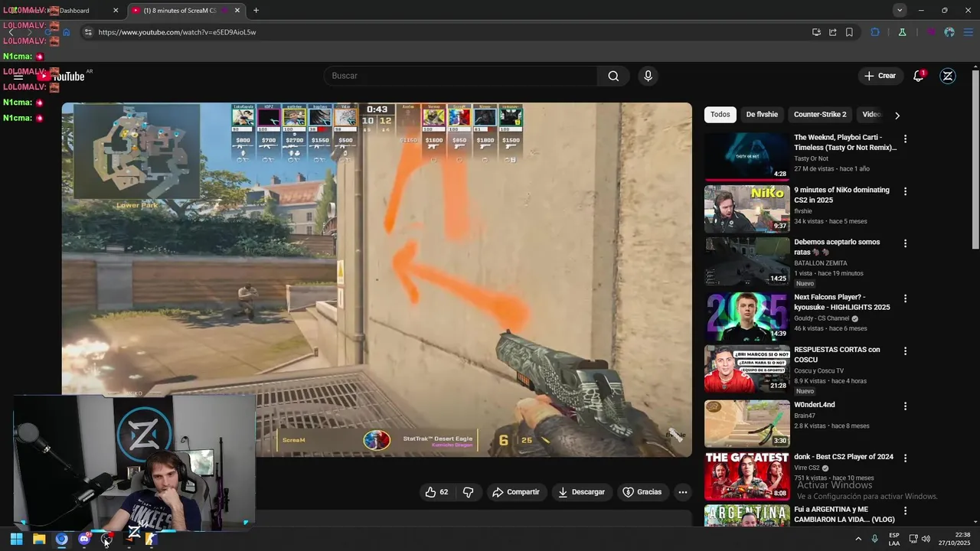The image size is (980, 551).
Task: Open 9 minutes of NiKo thumbnail
Action: click(746, 209)
